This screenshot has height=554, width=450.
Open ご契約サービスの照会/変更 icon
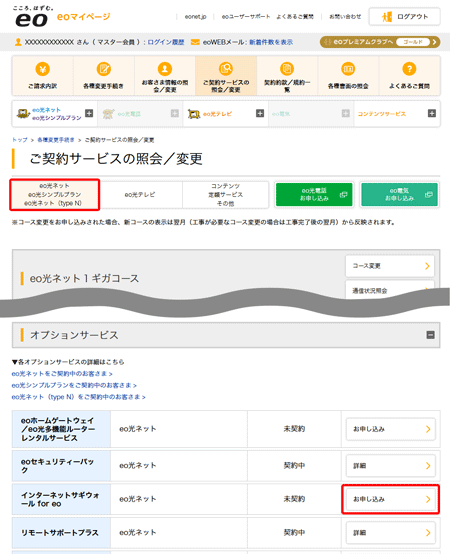point(226,69)
